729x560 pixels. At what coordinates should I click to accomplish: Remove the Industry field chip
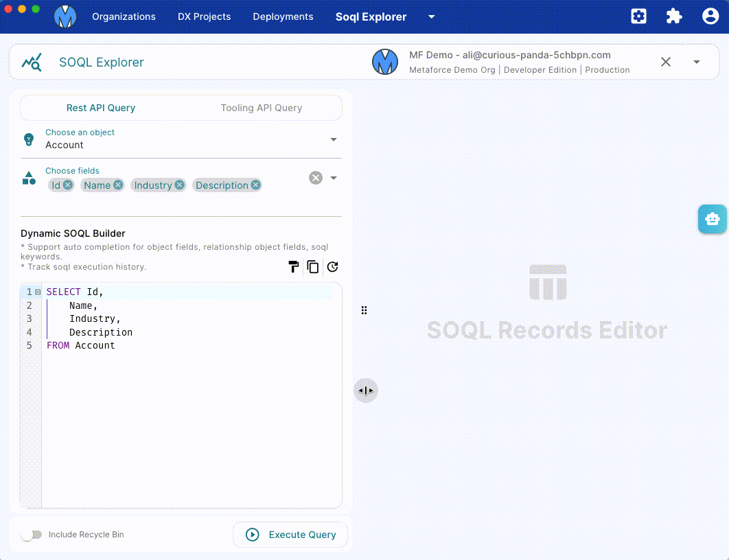[x=179, y=185]
